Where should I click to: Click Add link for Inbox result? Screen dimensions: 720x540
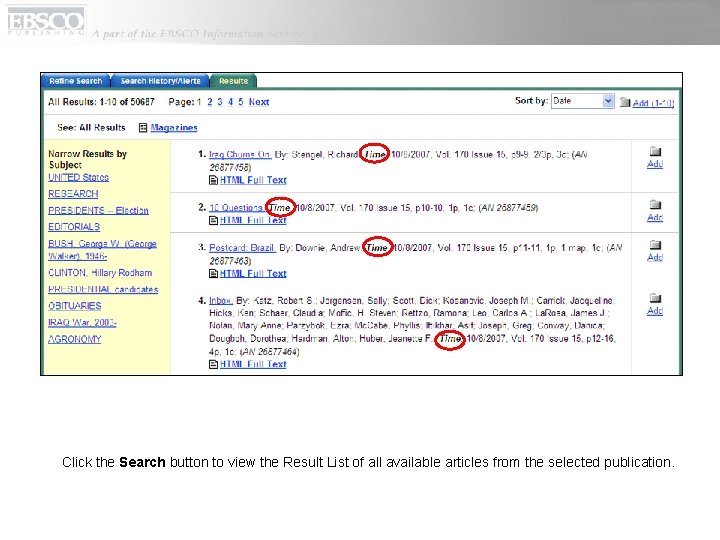[655, 311]
